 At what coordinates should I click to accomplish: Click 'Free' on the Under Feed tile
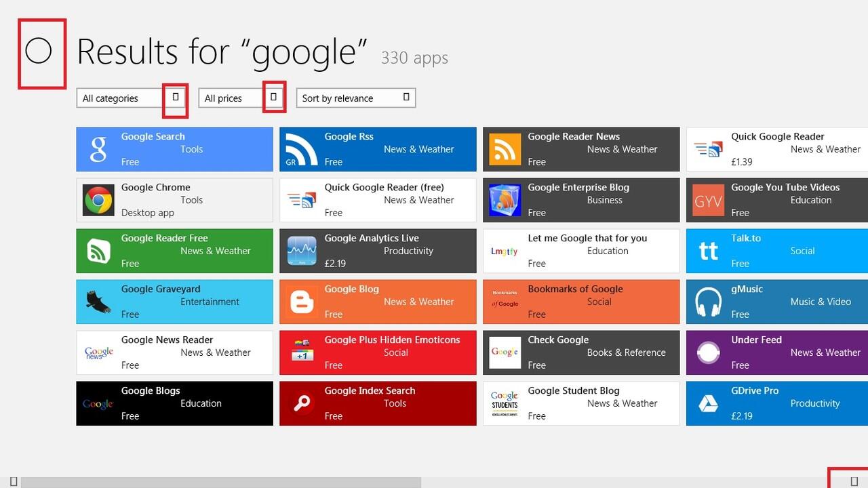pyautogui.click(x=740, y=365)
